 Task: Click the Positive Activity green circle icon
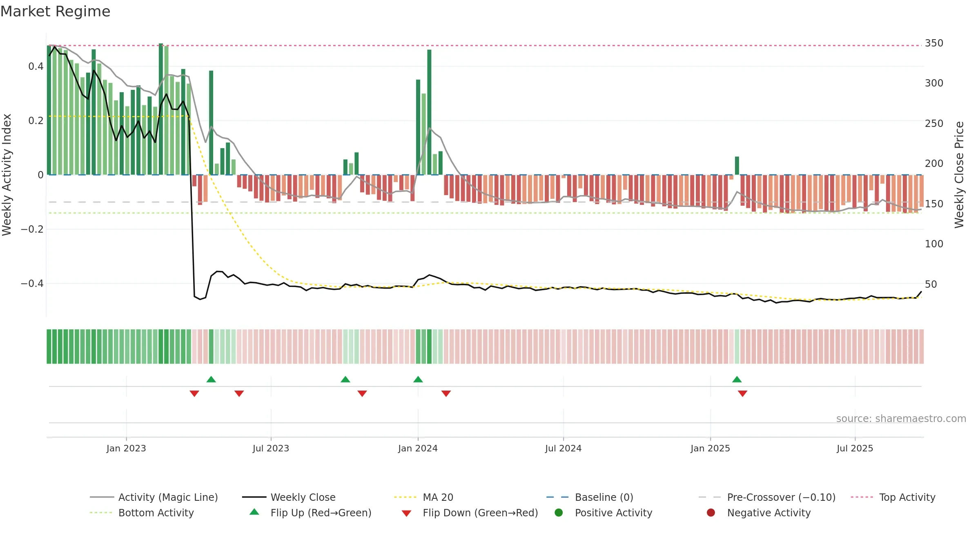point(559,512)
